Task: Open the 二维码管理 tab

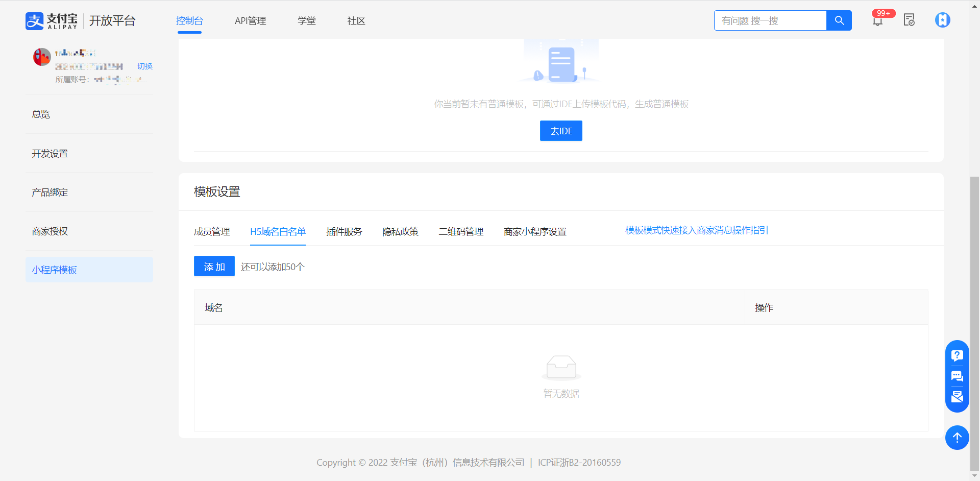Action: pyautogui.click(x=461, y=232)
